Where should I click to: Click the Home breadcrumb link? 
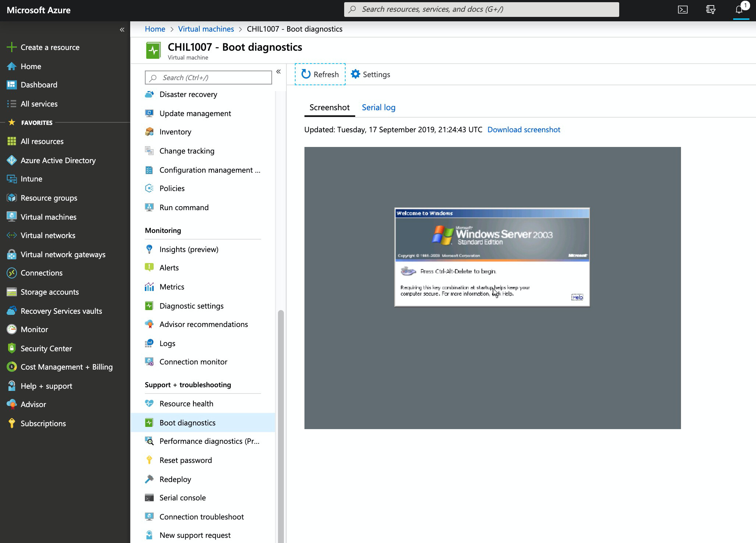click(x=155, y=29)
